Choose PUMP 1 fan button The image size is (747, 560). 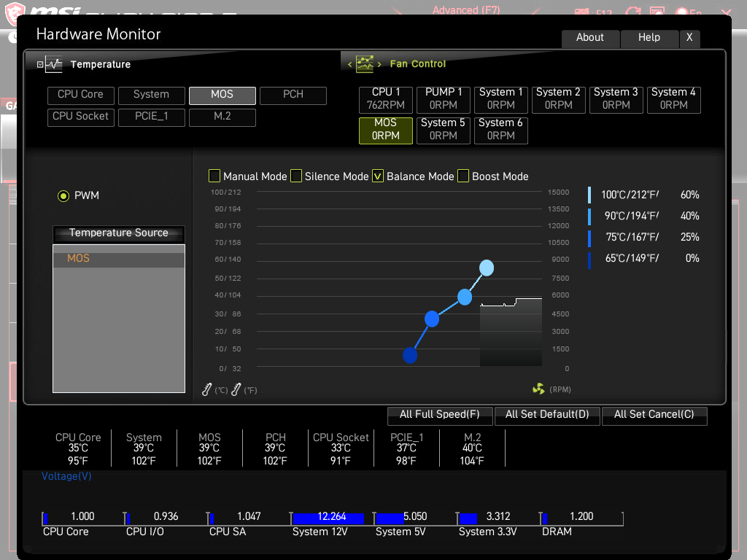point(444,99)
